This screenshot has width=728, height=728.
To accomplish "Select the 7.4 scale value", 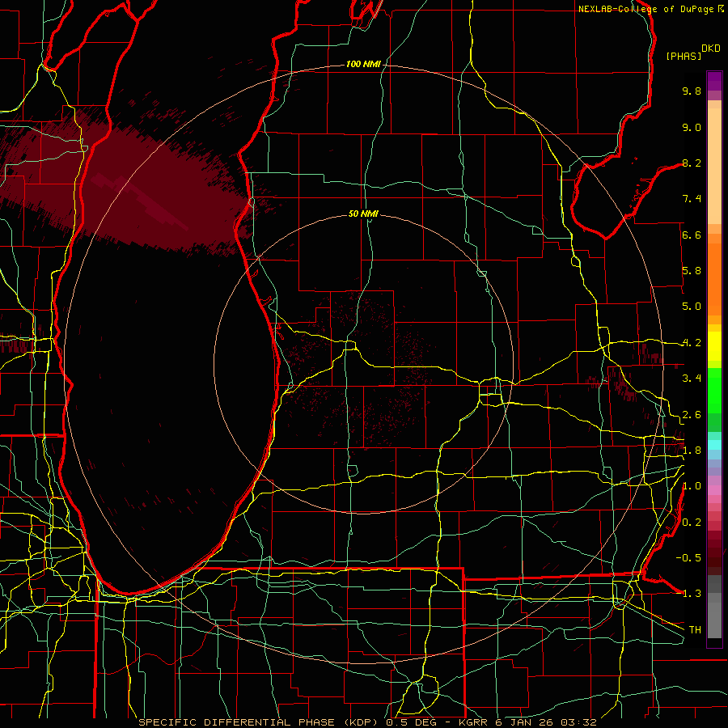I will [x=692, y=199].
